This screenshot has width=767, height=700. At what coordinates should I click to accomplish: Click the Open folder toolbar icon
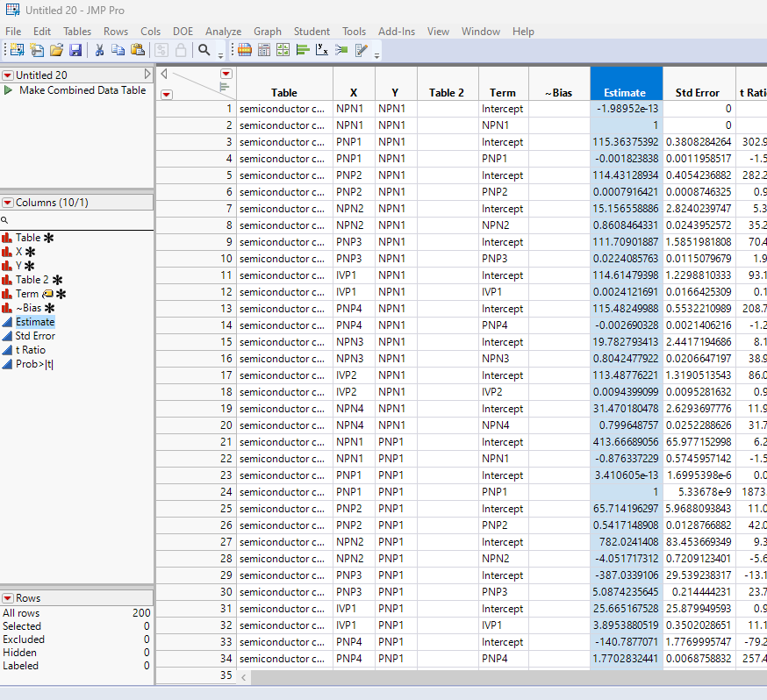(56, 50)
